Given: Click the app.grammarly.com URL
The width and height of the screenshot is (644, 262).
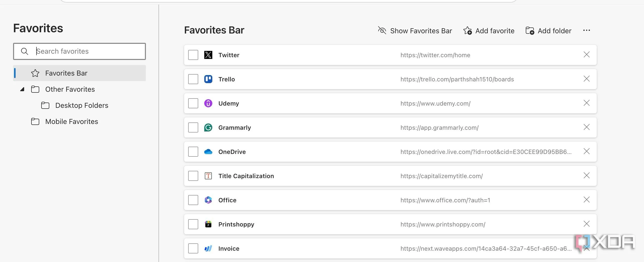Looking at the screenshot, I should tap(439, 127).
